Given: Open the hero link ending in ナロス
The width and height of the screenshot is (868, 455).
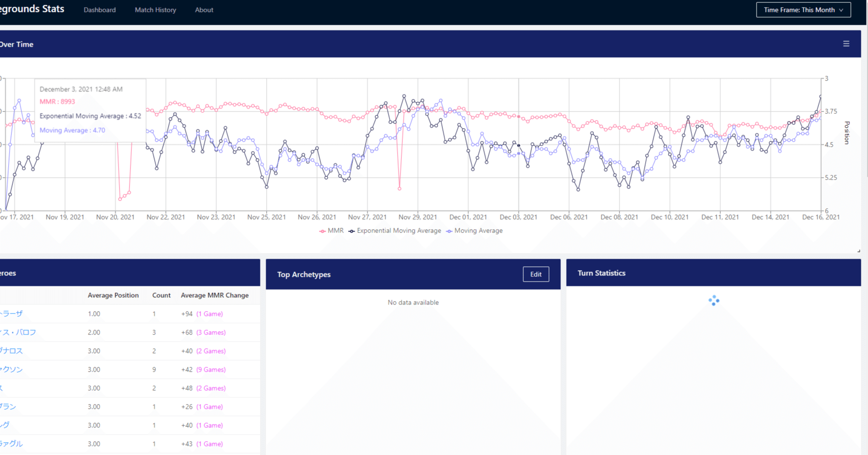Looking at the screenshot, I should tap(11, 351).
